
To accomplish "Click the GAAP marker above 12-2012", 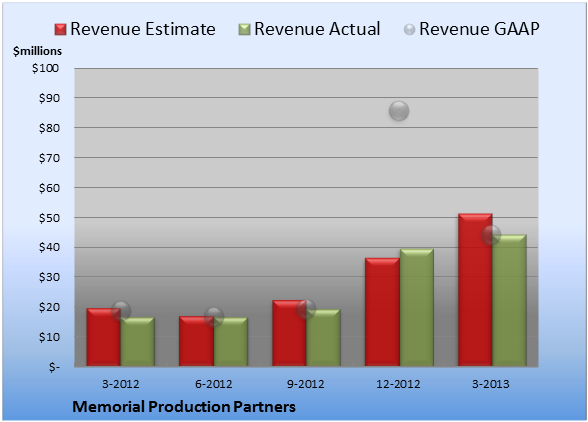I will pyautogui.click(x=399, y=111).
